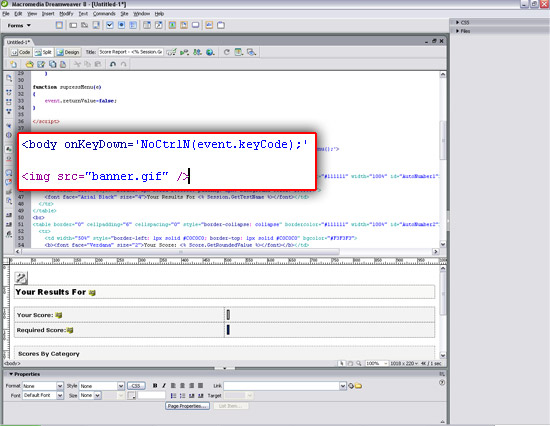Insert a File Field element

[184, 25]
